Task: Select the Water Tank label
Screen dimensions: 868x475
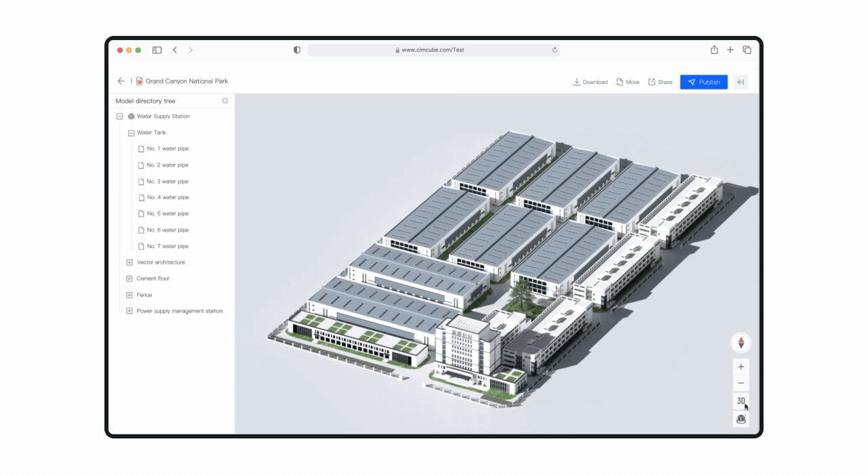Action: (x=151, y=133)
